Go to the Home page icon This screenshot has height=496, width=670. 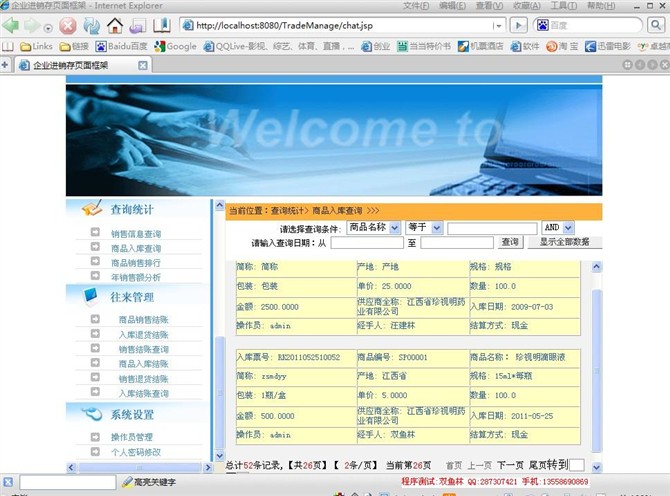pos(115,26)
